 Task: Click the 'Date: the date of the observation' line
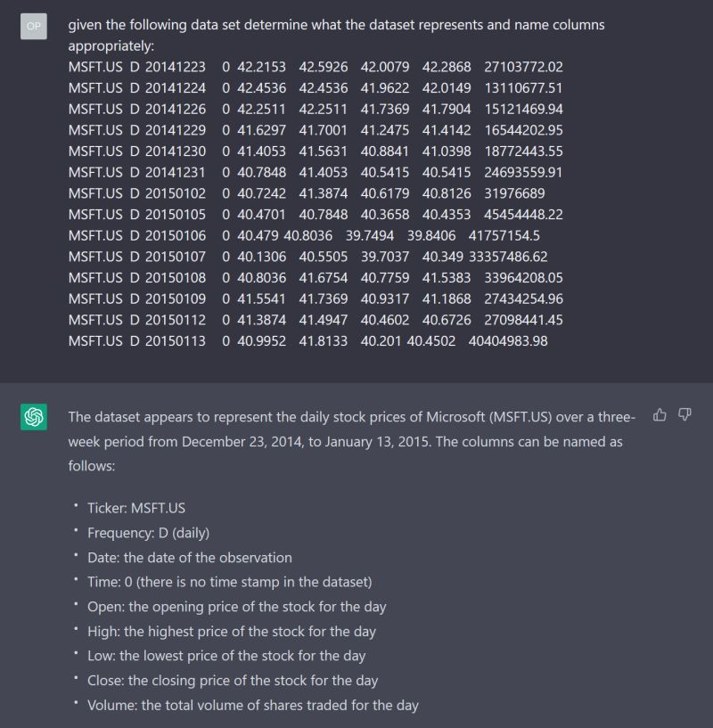point(190,557)
